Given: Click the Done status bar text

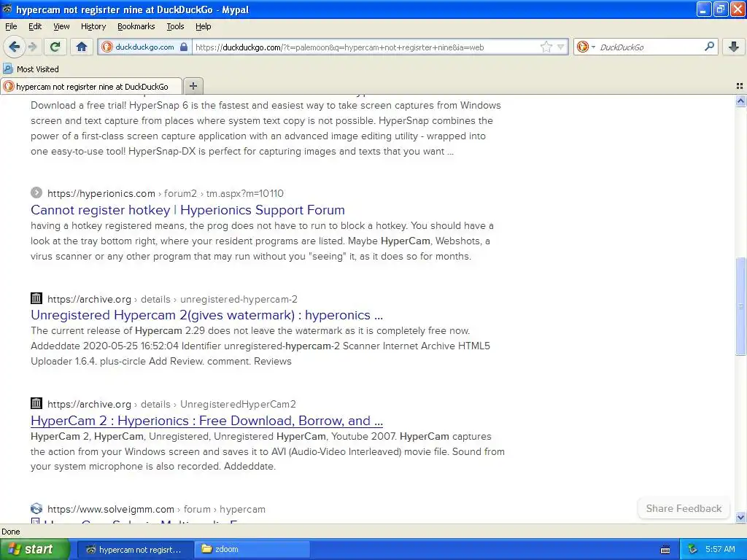Looking at the screenshot, I should pos(11,532).
